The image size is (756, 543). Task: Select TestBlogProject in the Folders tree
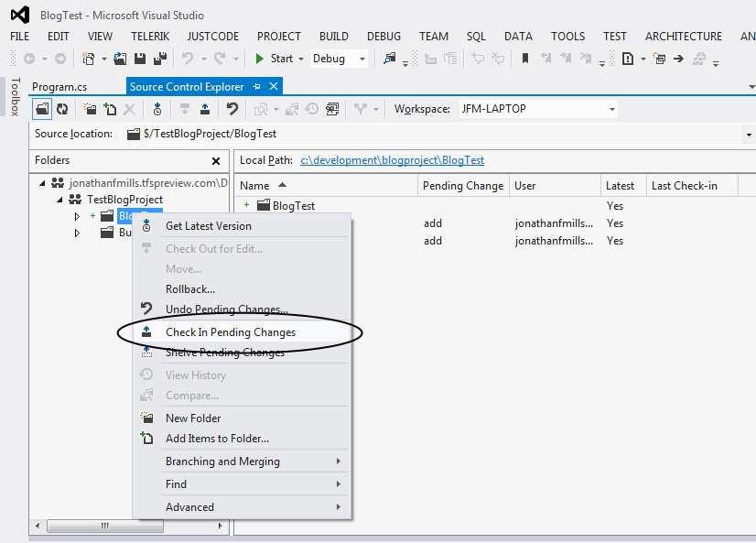click(x=124, y=200)
